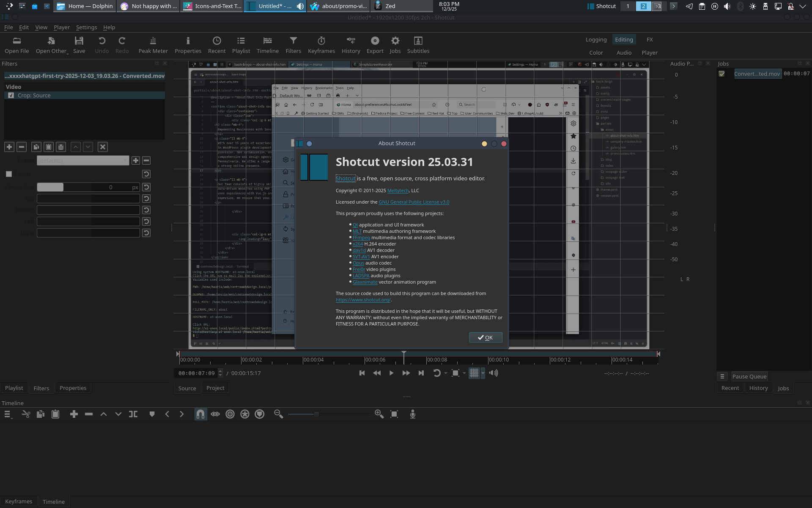The image size is (812, 508).
Task: Click OK in About Shotcut dialog
Action: (486, 337)
